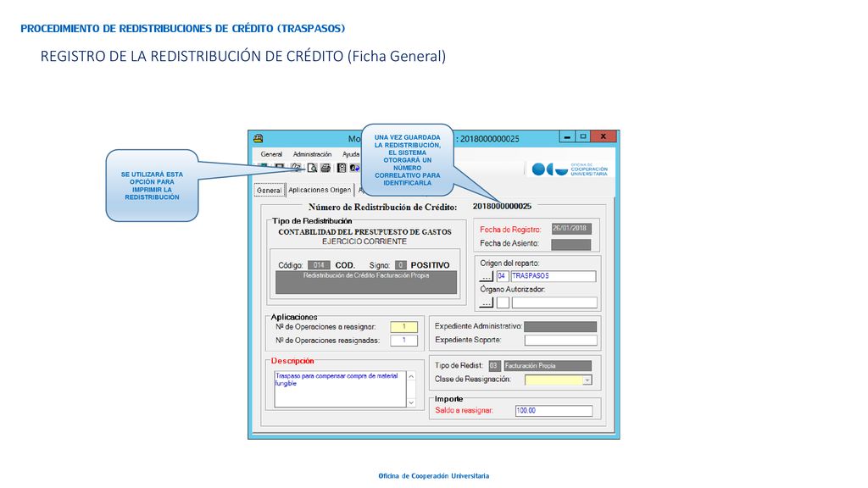Open the Ayuda menu

point(351,154)
